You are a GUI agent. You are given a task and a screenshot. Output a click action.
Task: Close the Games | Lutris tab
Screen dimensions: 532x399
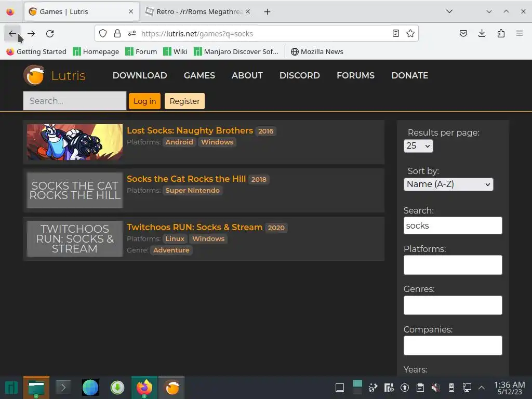click(x=131, y=11)
